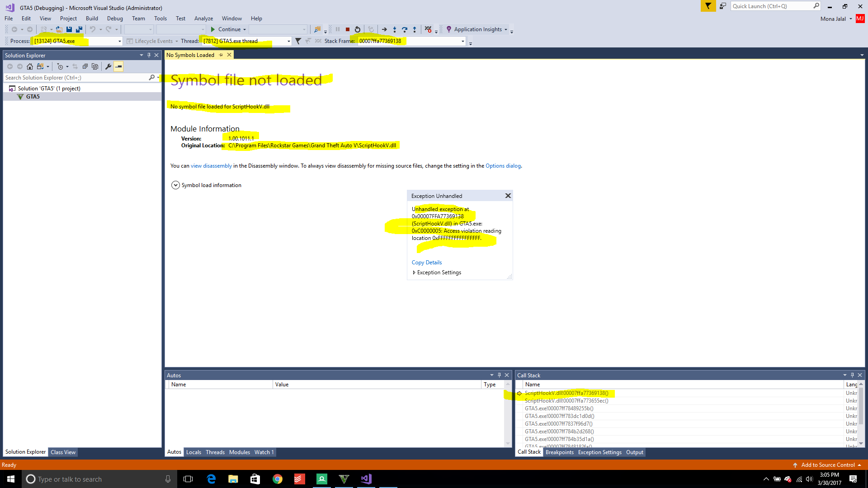
Task: Switch to the Threads tab
Action: point(215,452)
